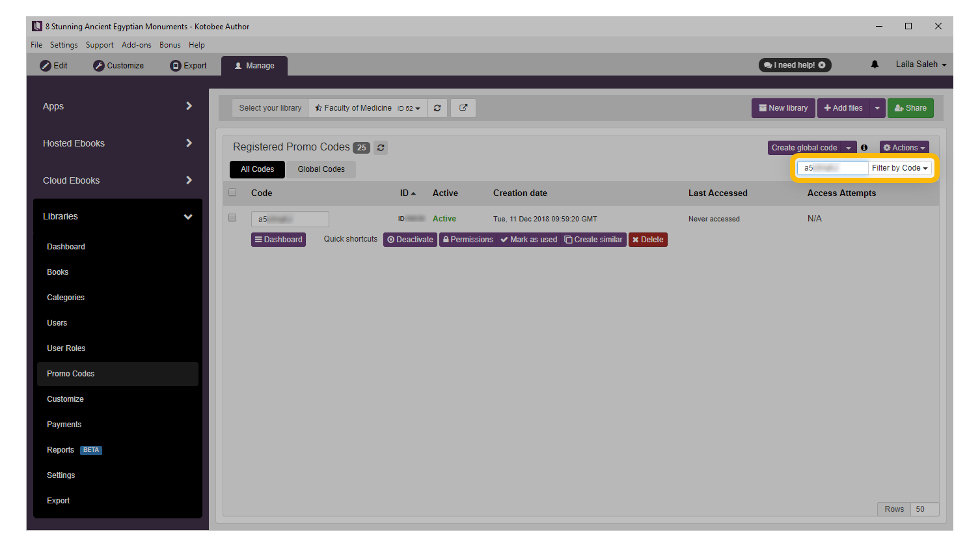Deactivate the a5 promo code

point(410,240)
